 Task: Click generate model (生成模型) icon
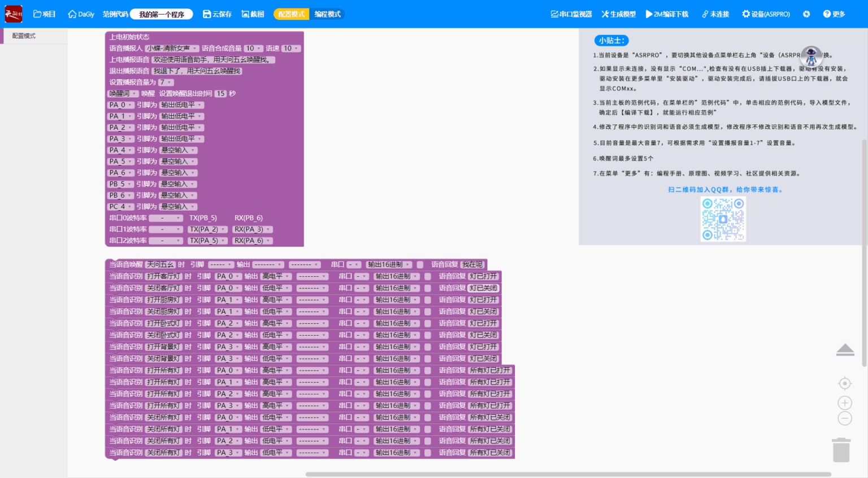[605, 14]
